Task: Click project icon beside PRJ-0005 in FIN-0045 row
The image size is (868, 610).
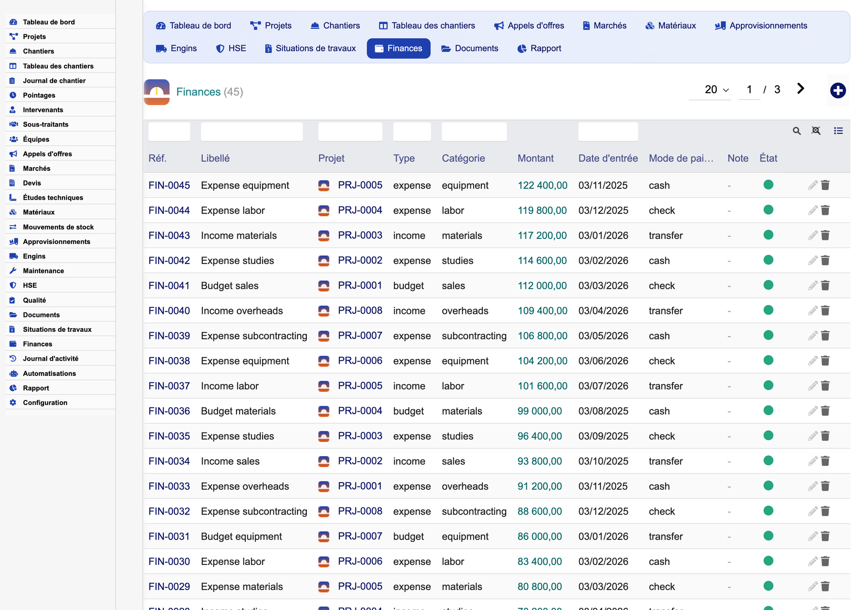Action: pos(324,185)
